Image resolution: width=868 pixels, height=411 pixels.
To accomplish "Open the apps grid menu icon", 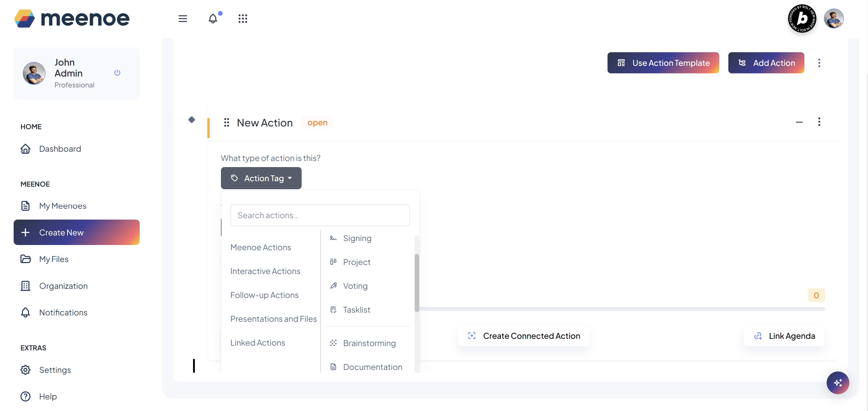I will pos(243,19).
